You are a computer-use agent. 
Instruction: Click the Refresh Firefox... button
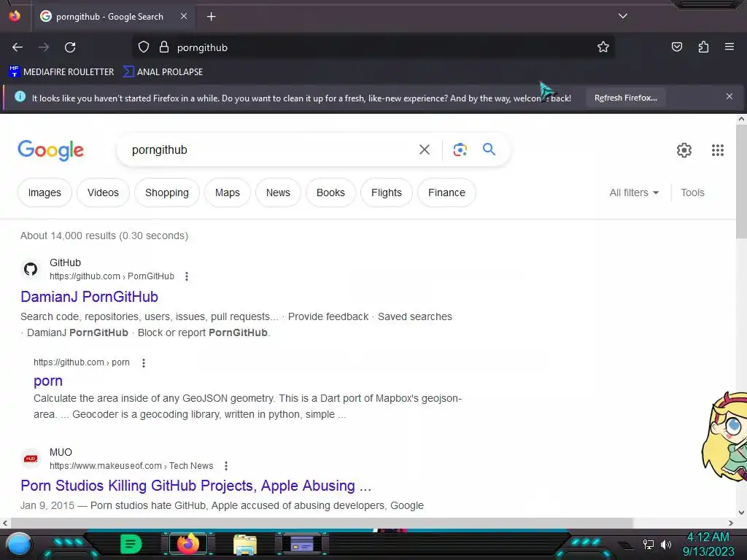(x=625, y=98)
